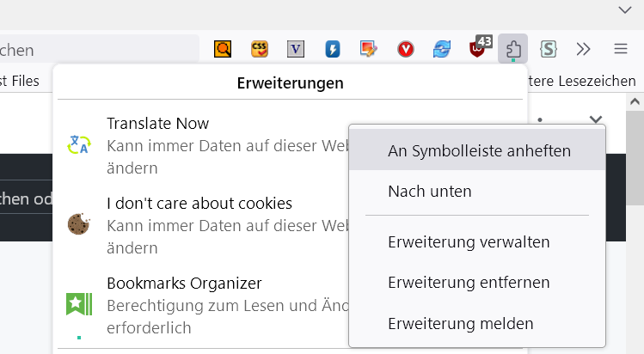Image resolution: width=644 pixels, height=354 pixels.
Task: Click the blue lightning bolt extension icon
Action: (333, 49)
